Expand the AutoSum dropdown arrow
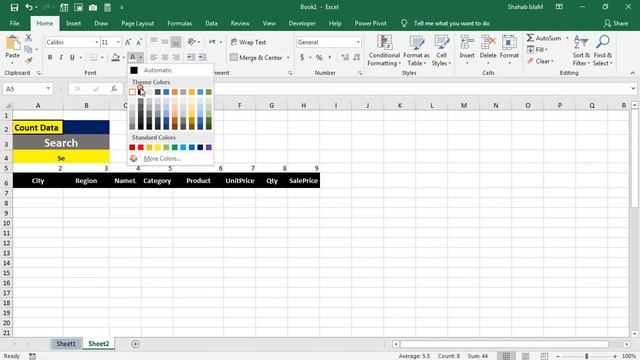640x360 pixels. pyautogui.click(x=567, y=38)
